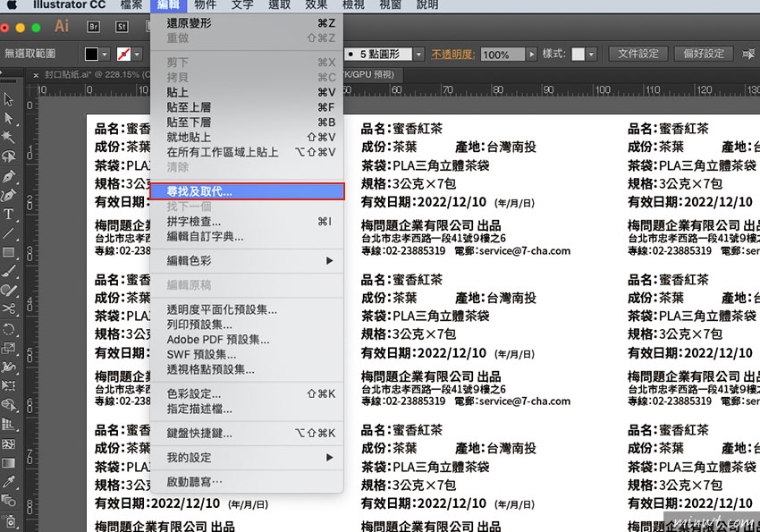Pick the Magic Wand tool
Viewport: 760px width, 532px height.
pos(8,137)
